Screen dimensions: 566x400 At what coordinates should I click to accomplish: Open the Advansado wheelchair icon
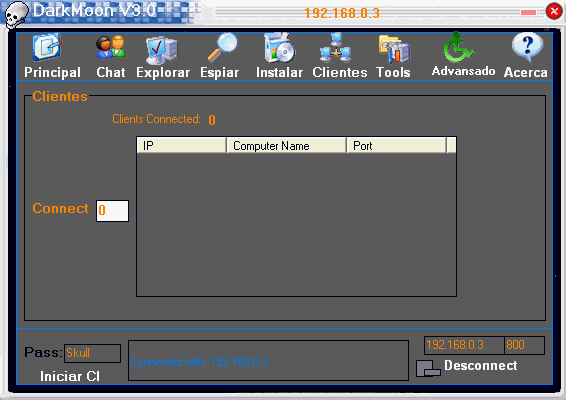[x=458, y=47]
